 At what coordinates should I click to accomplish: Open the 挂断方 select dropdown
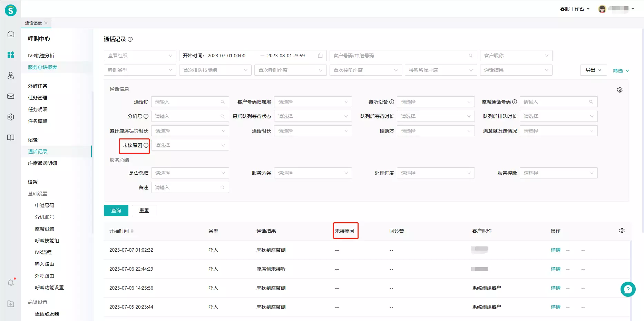[436, 131]
